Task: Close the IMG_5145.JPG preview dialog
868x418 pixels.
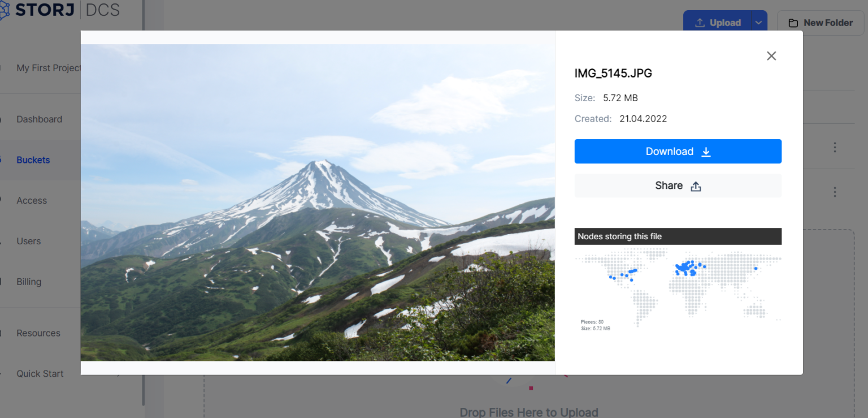Action: 771,56
